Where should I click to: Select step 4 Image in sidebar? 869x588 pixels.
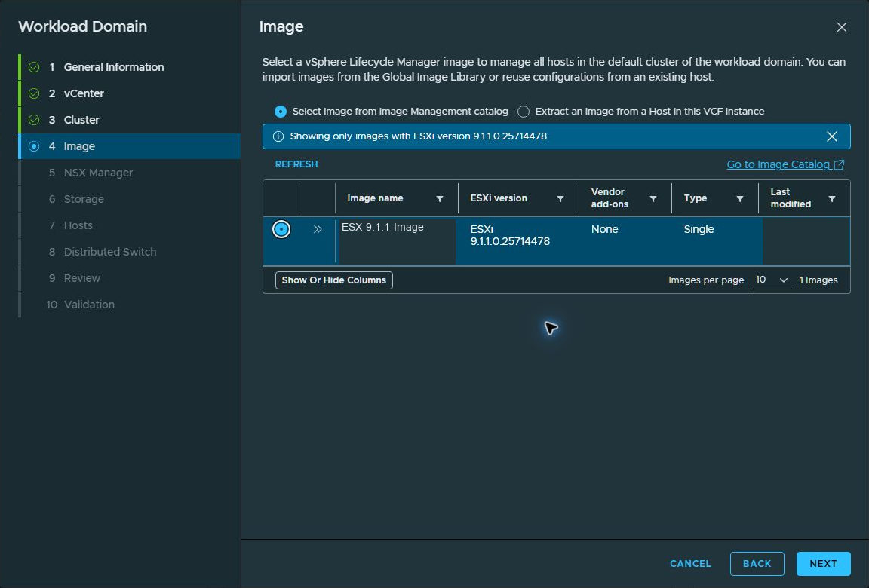click(130, 146)
